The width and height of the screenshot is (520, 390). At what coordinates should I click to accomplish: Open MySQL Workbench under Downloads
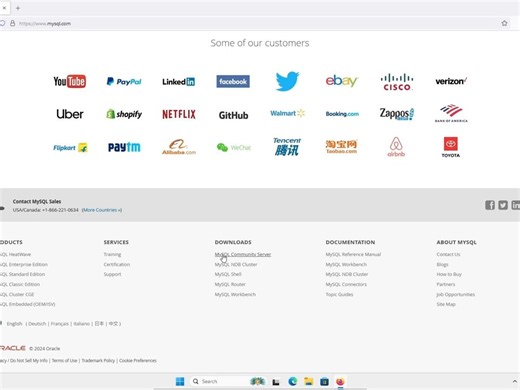click(235, 294)
